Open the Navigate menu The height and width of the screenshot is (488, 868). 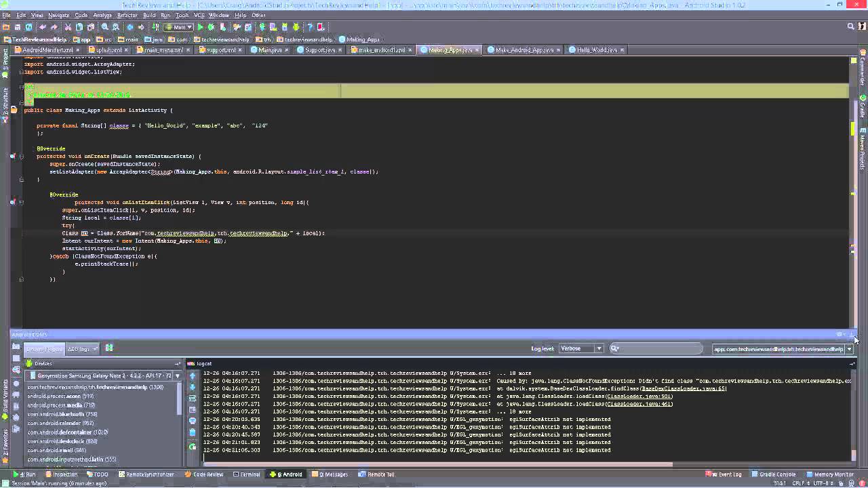click(58, 15)
